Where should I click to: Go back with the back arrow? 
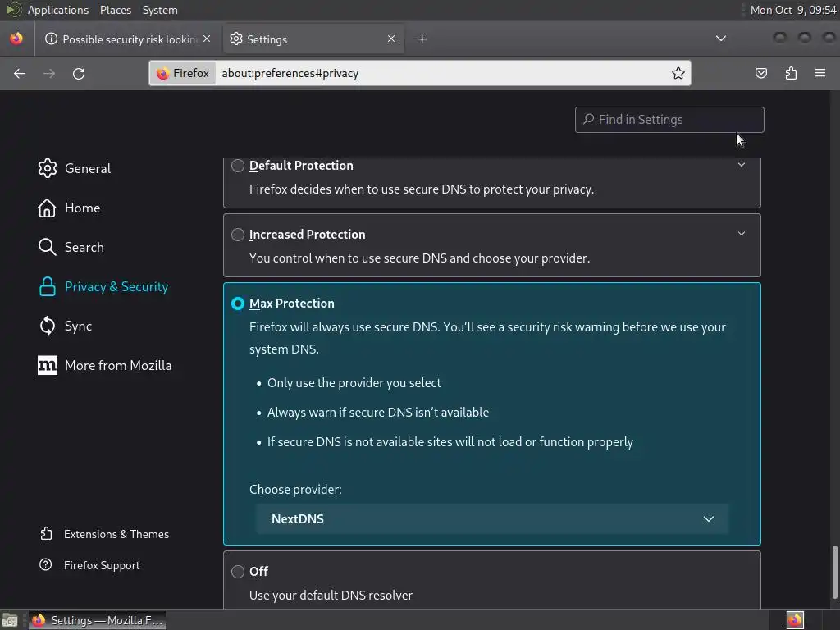tap(20, 73)
